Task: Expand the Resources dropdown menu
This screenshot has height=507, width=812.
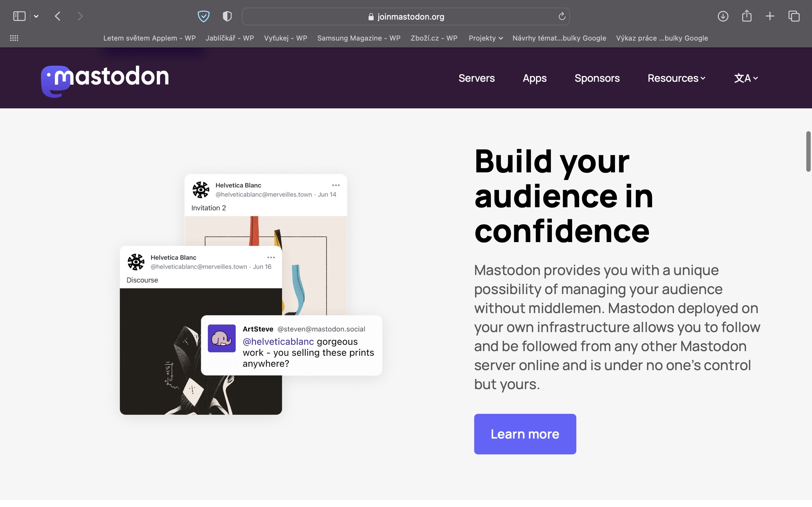Action: (x=676, y=78)
